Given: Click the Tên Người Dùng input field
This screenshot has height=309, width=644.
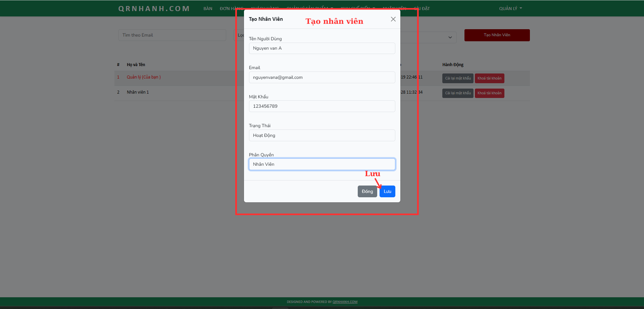Looking at the screenshot, I should pos(322,48).
